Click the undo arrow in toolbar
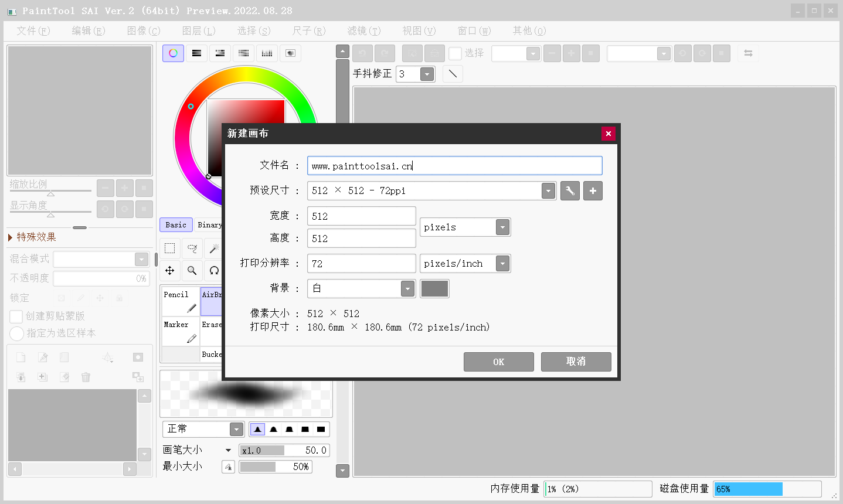843x504 pixels. (x=362, y=53)
